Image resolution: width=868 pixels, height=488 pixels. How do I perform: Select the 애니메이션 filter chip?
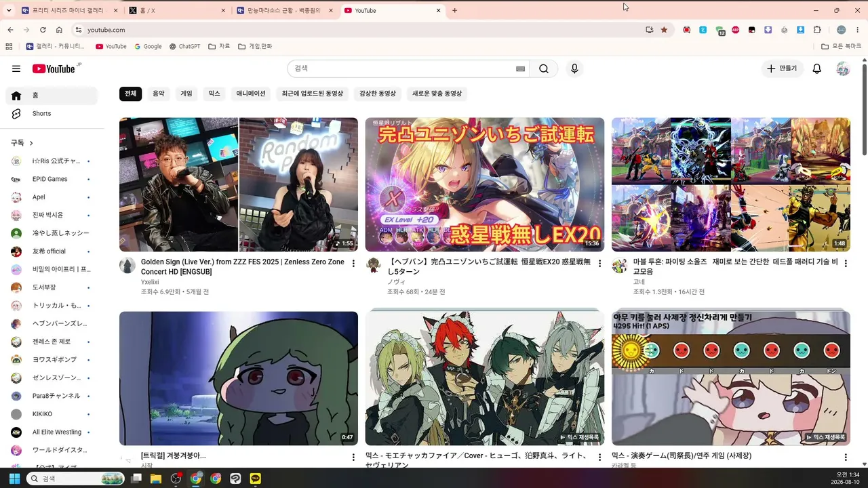point(251,94)
